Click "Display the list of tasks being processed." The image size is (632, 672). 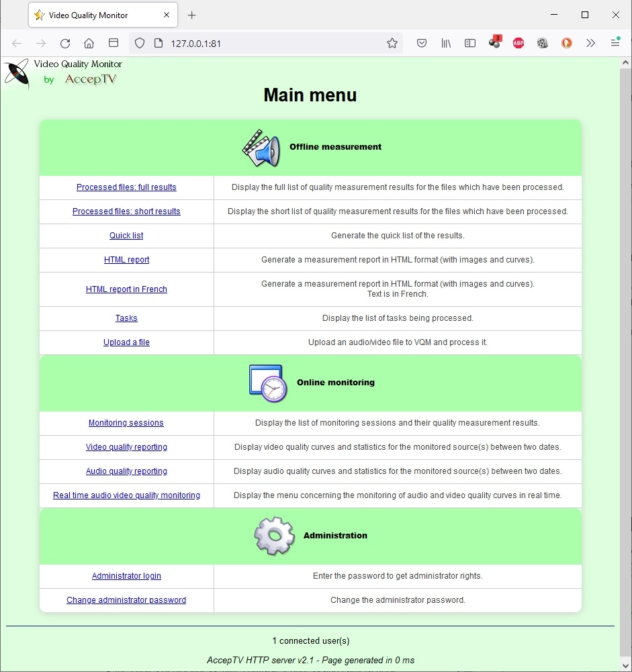(x=398, y=318)
